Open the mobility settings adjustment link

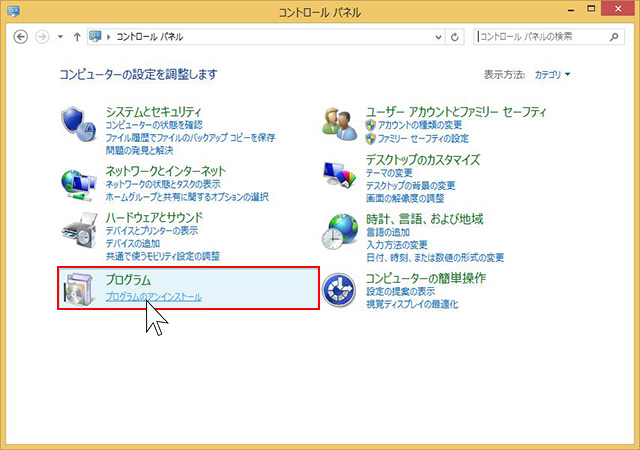point(163,256)
